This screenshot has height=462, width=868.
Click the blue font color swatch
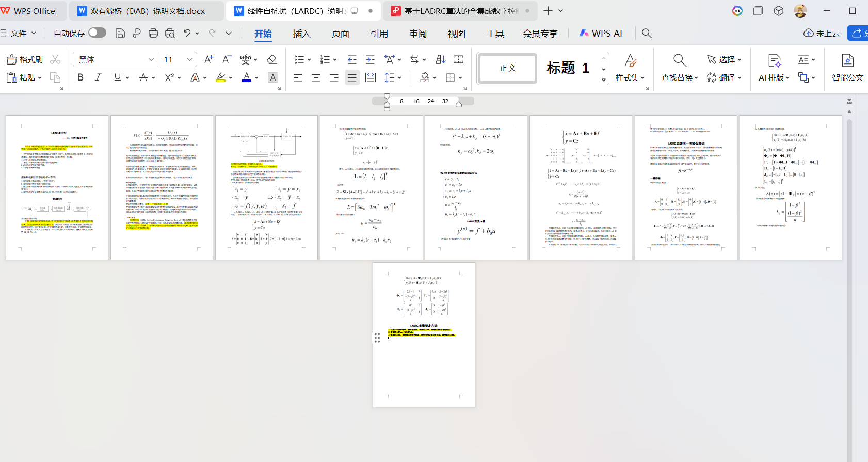(x=247, y=77)
